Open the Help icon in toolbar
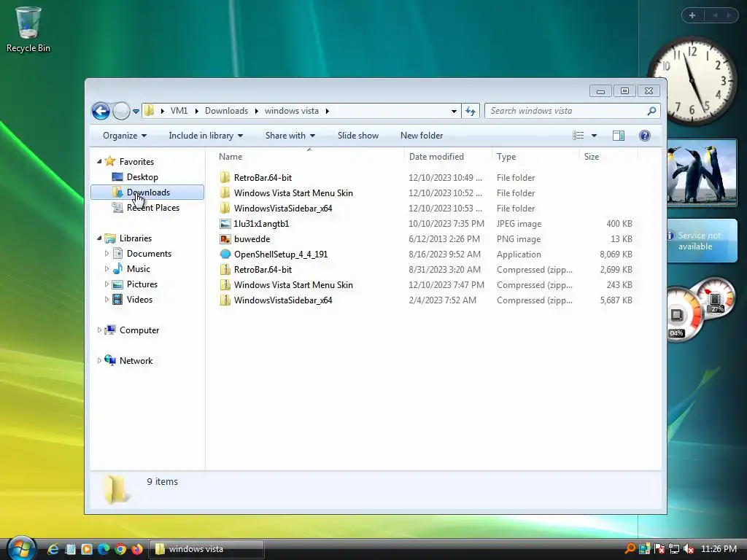 point(645,136)
